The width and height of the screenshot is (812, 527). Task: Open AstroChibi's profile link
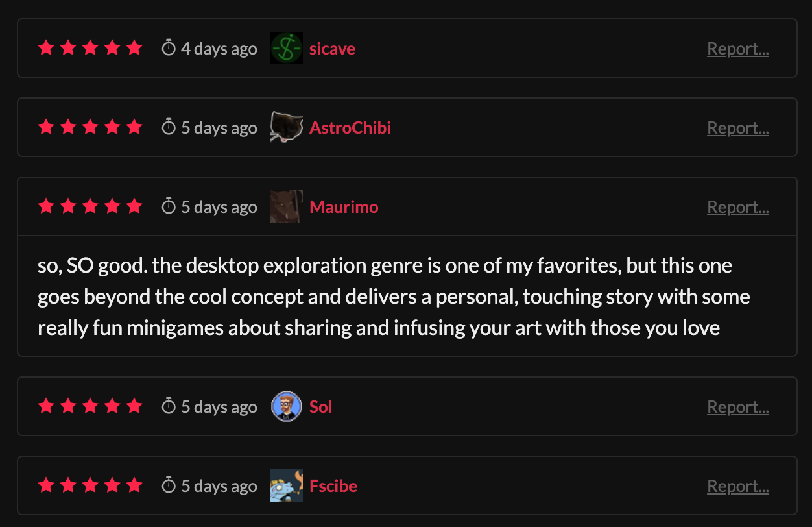(x=350, y=128)
